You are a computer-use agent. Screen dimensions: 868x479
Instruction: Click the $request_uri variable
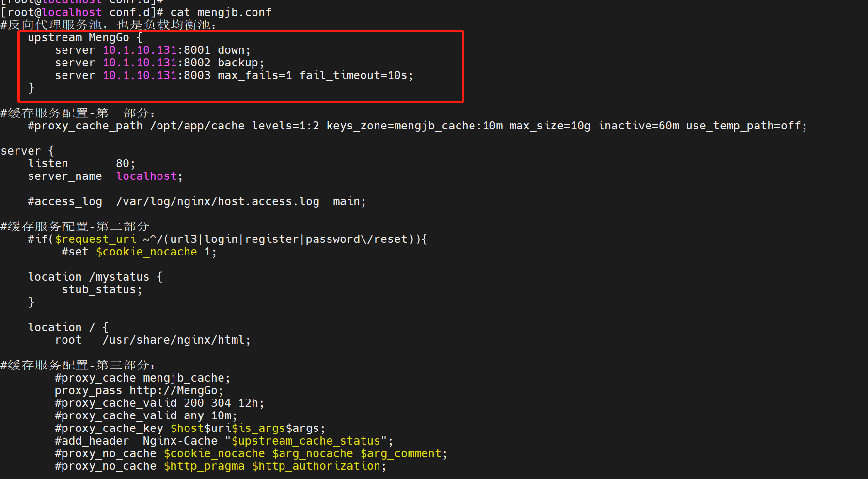[x=95, y=239]
